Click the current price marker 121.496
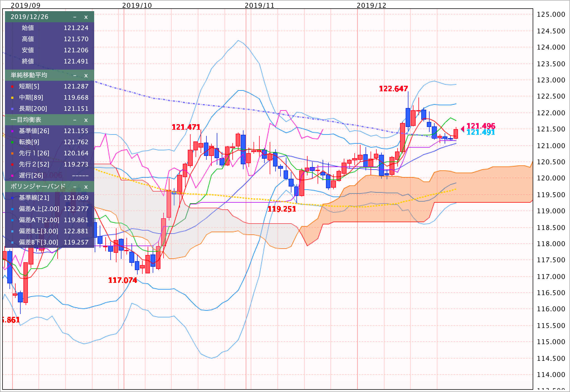 pos(481,126)
